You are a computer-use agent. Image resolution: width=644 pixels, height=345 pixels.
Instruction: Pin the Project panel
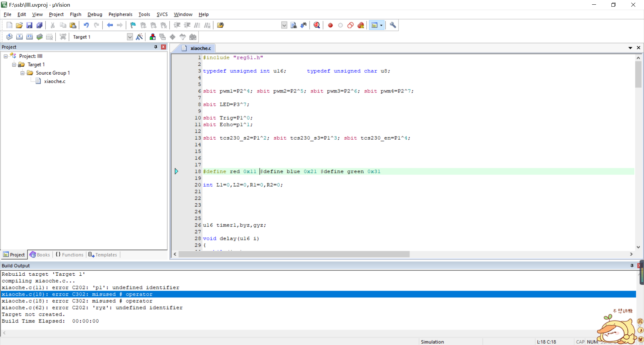tap(156, 47)
